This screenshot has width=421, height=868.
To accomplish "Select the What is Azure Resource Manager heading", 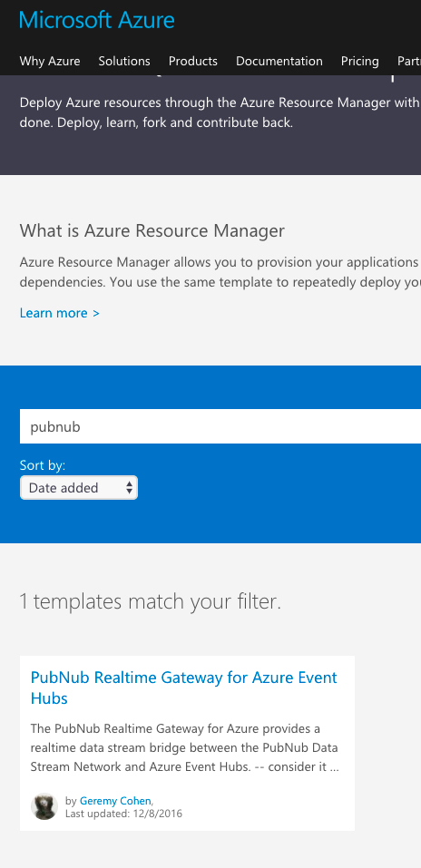I will pos(152,231).
